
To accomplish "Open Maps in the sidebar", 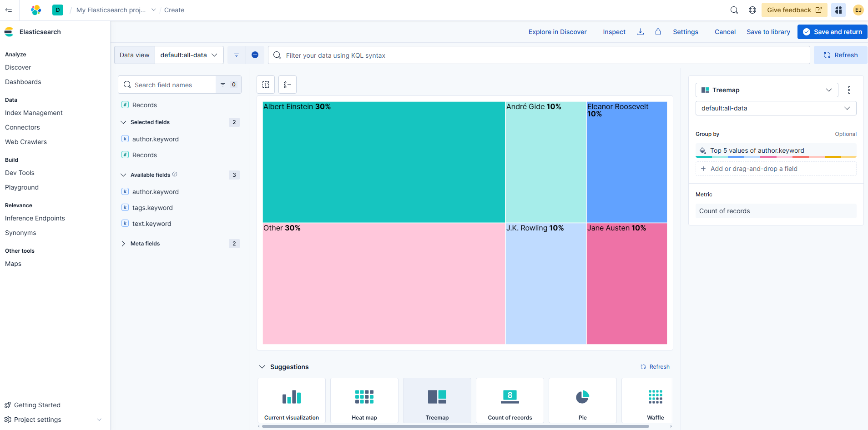I will pyautogui.click(x=13, y=264).
